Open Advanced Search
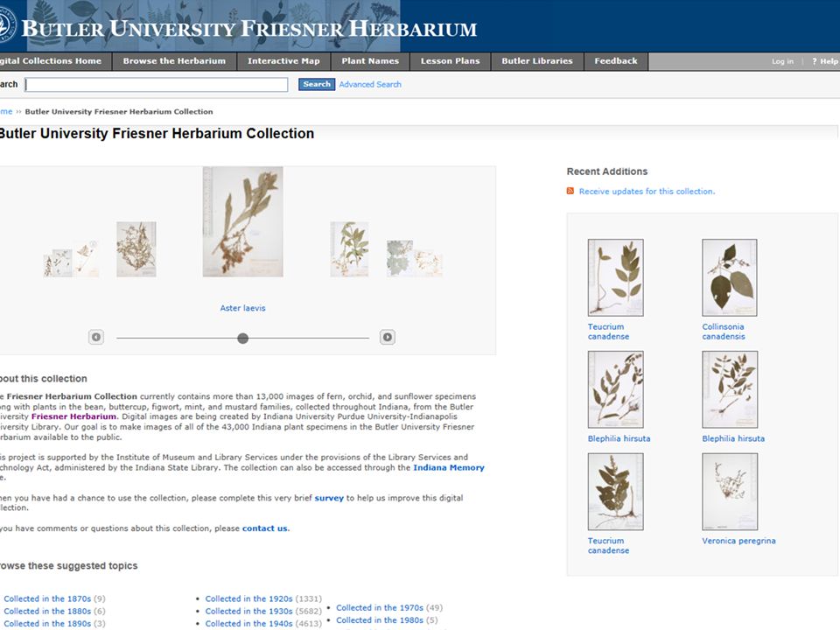The width and height of the screenshot is (840, 630). coord(370,84)
